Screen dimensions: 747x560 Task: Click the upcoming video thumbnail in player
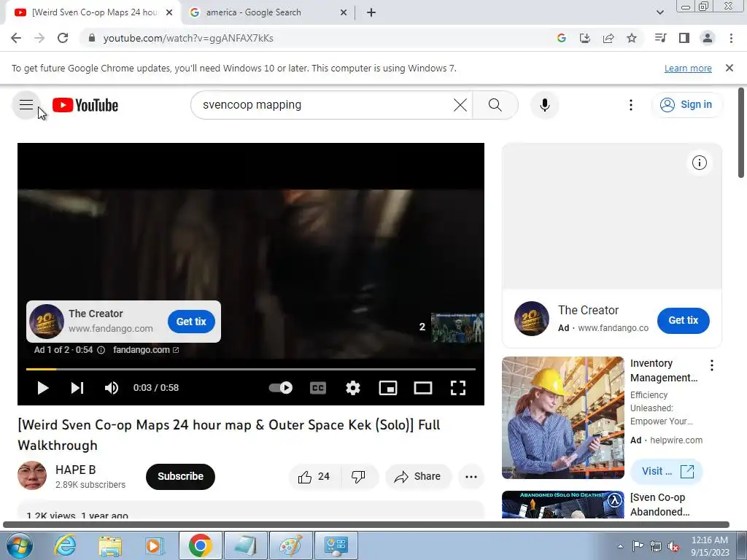click(x=457, y=327)
